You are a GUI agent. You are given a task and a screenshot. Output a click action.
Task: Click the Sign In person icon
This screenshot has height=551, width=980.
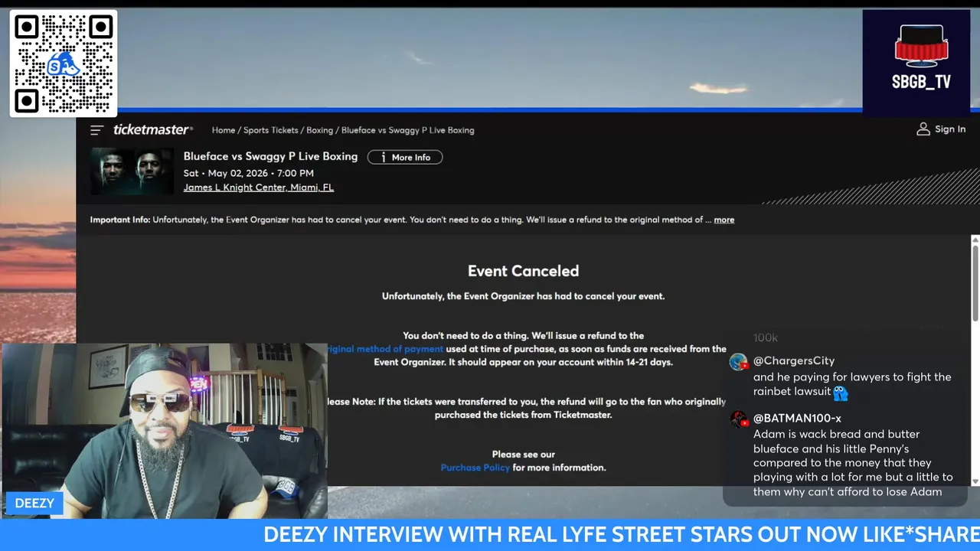pos(923,129)
